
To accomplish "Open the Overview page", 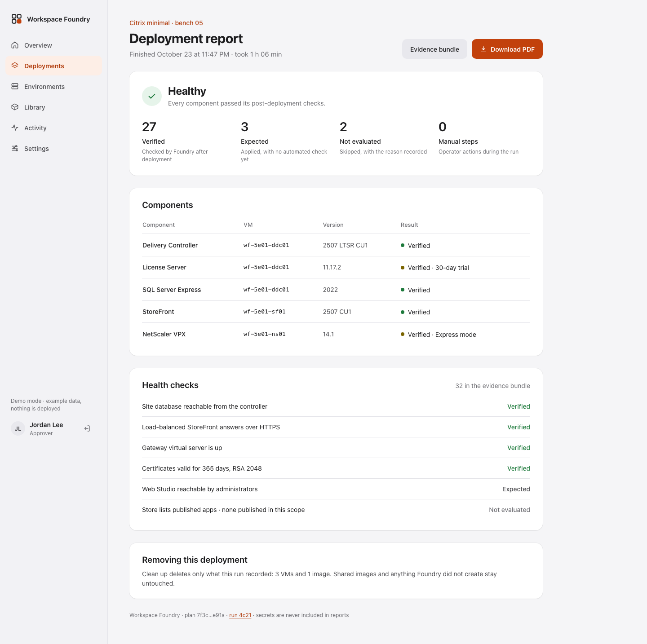I will [x=54, y=45].
